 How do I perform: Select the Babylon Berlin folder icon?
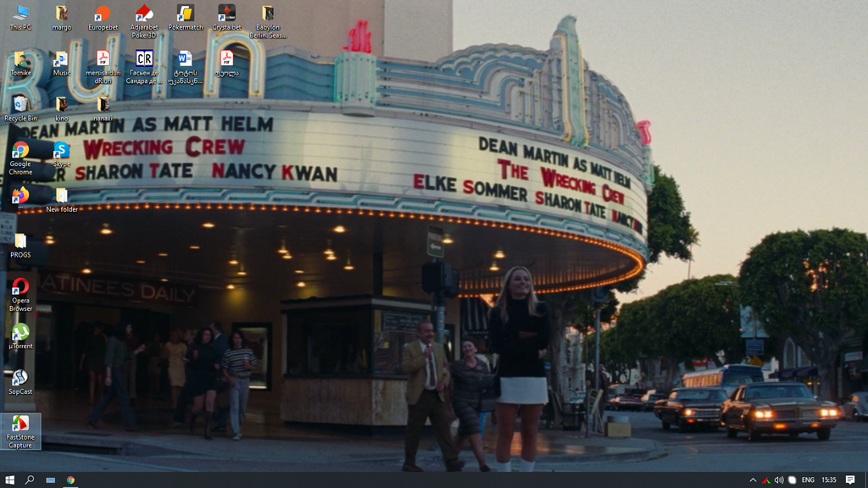coord(268,21)
